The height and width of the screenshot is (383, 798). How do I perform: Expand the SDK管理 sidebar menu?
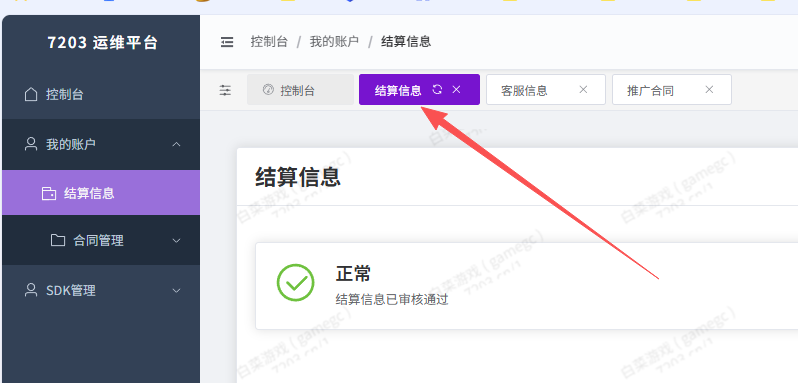coord(101,290)
